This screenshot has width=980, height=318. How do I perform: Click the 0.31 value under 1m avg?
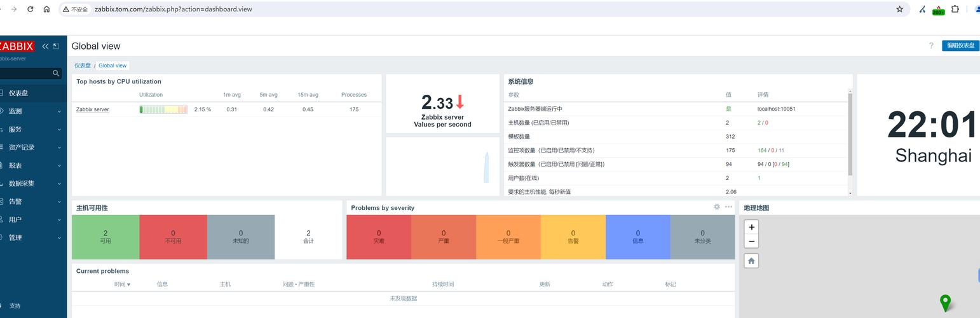click(232, 109)
